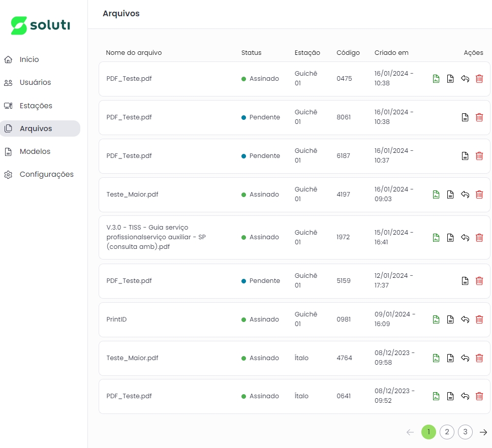This screenshot has width=492, height=448.
Task: Open Usuários section in sidebar
Action: [x=35, y=82]
